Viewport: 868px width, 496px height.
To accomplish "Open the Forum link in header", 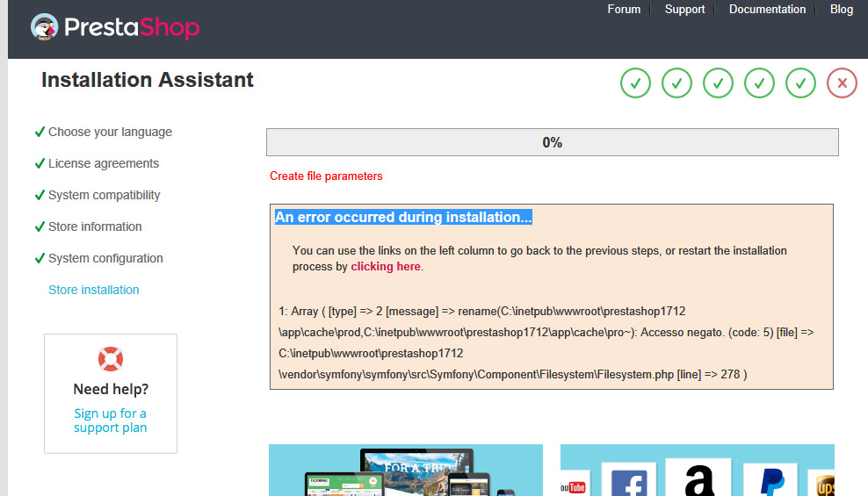I will point(624,10).
